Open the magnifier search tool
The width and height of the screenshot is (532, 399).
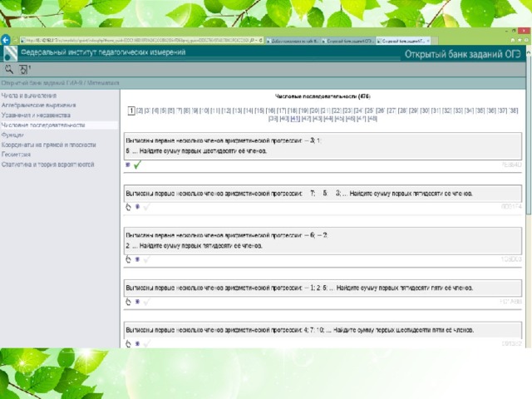[9, 69]
